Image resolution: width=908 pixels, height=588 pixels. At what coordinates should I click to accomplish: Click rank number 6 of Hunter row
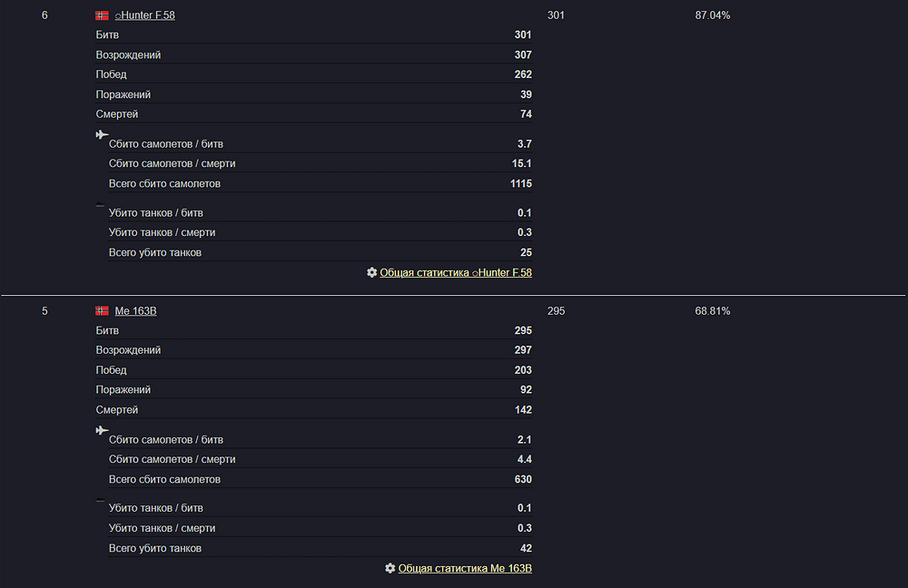click(44, 15)
